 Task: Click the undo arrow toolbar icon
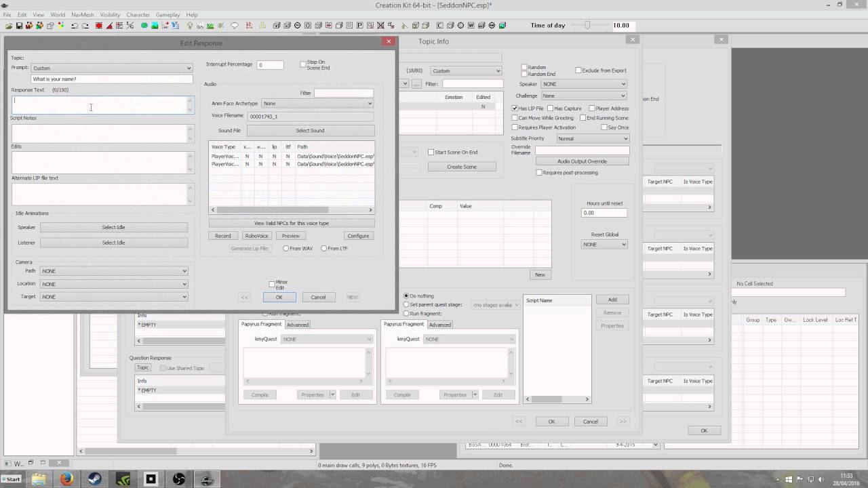75,26
